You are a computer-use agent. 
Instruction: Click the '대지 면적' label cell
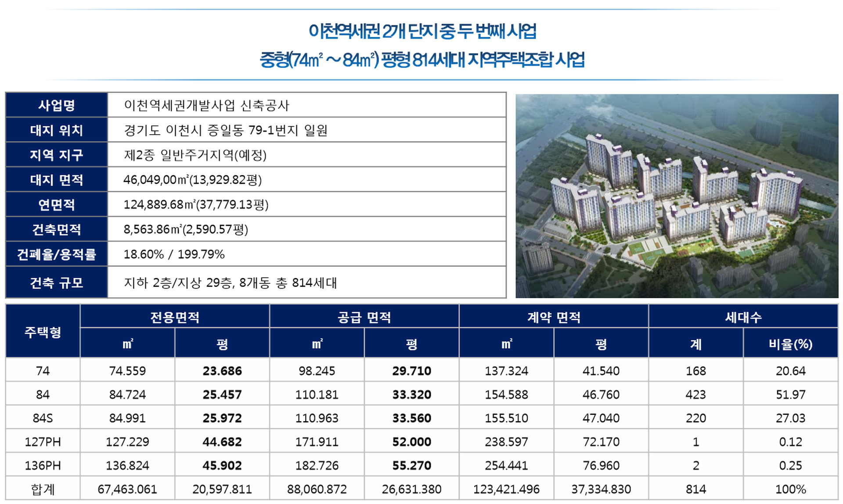pyautogui.click(x=57, y=180)
